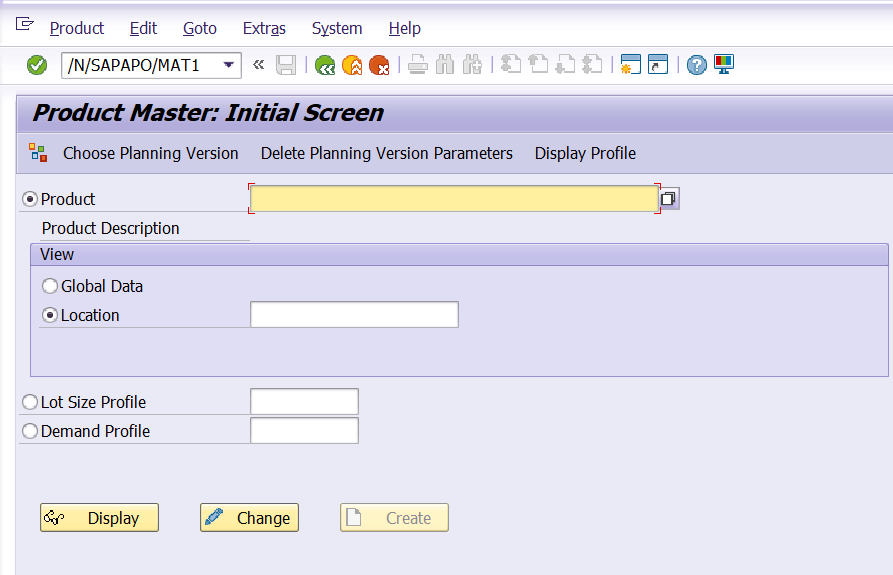Click the Save diskette icon

286,65
